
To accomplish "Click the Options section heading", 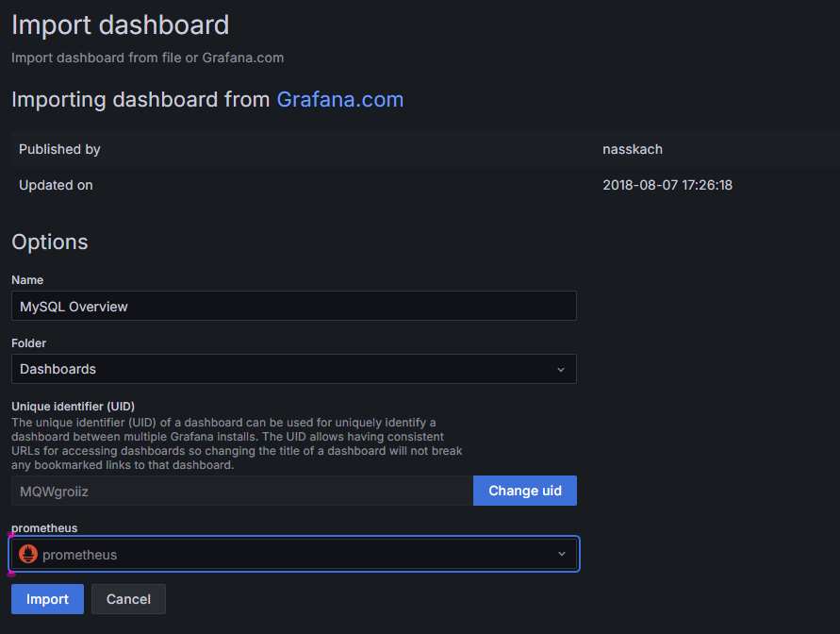I will pyautogui.click(x=50, y=242).
